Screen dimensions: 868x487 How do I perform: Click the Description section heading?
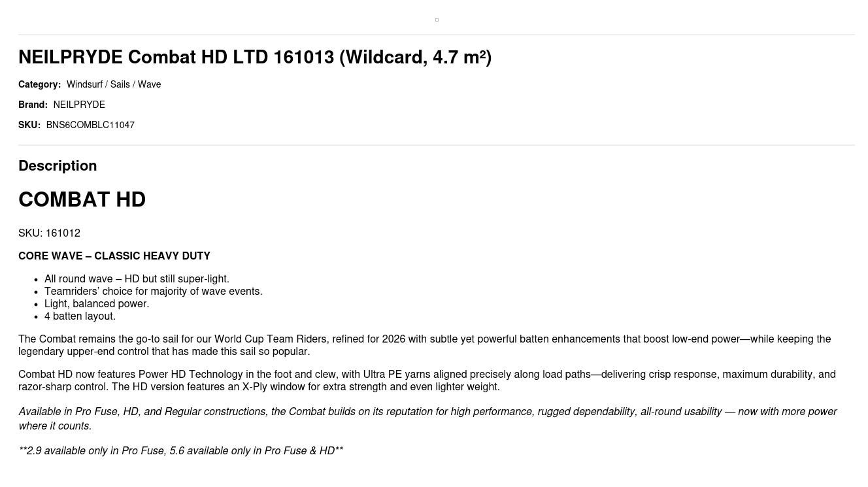tap(58, 166)
